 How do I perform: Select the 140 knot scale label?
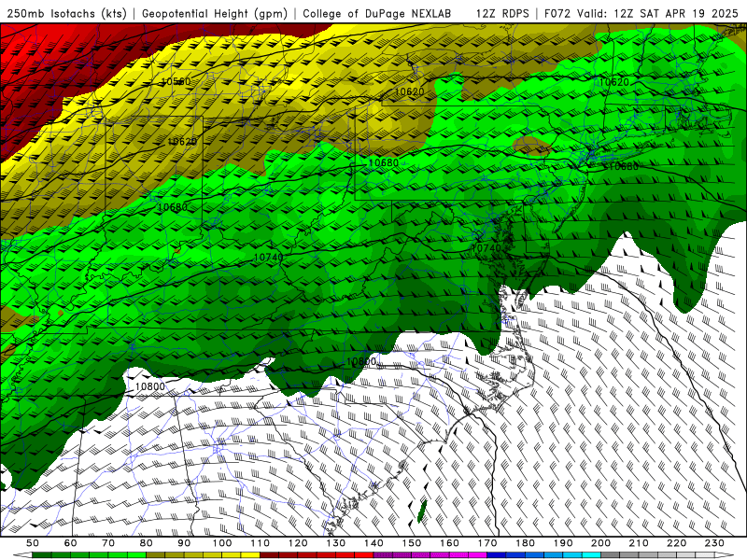click(x=373, y=543)
